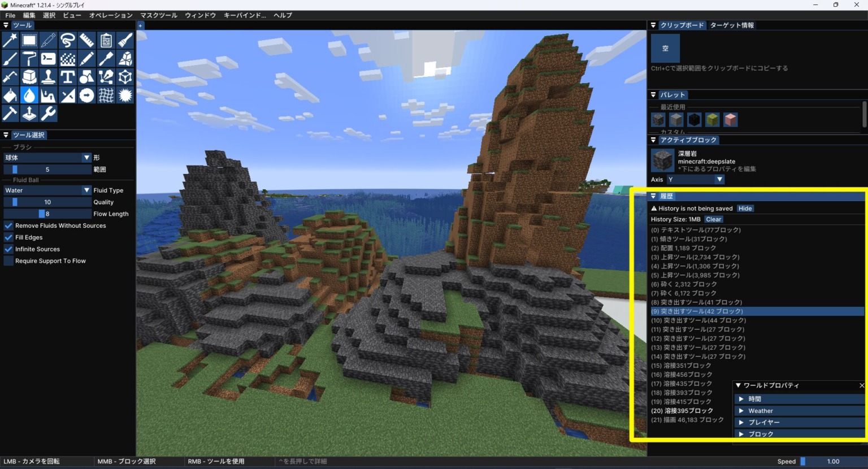Open the wrench settings tool
This screenshot has height=469, width=868.
[48, 113]
